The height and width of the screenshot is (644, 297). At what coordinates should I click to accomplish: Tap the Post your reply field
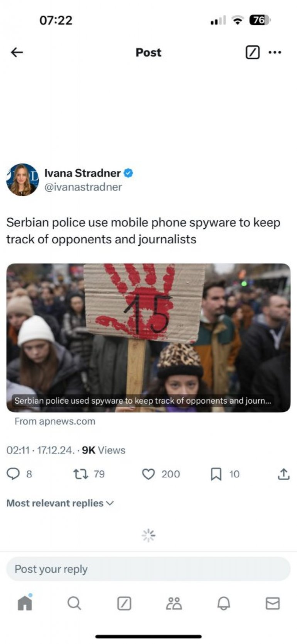point(148,569)
